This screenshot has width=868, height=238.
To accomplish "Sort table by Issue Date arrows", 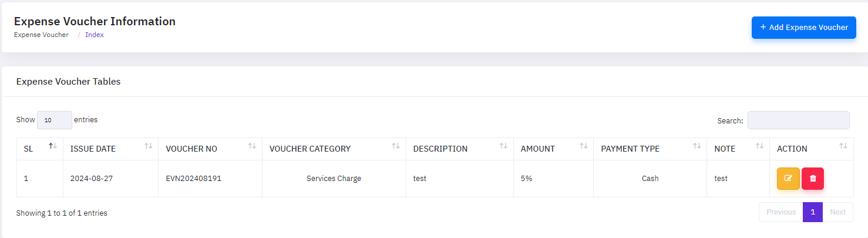I will [149, 146].
